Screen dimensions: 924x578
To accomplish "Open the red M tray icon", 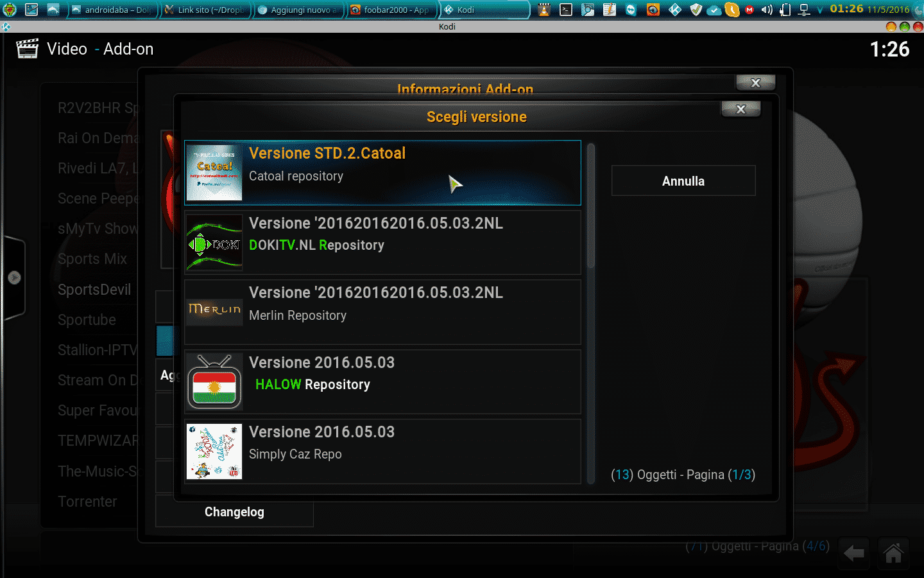I will (749, 10).
